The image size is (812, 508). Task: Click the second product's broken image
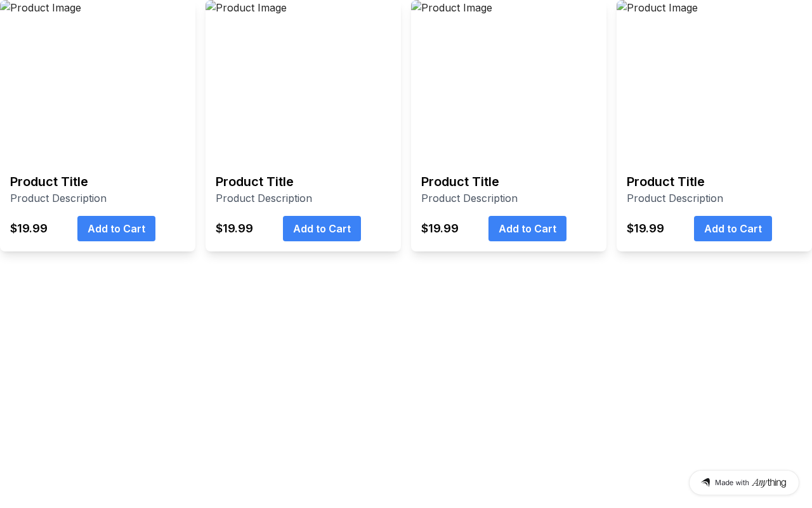click(247, 8)
